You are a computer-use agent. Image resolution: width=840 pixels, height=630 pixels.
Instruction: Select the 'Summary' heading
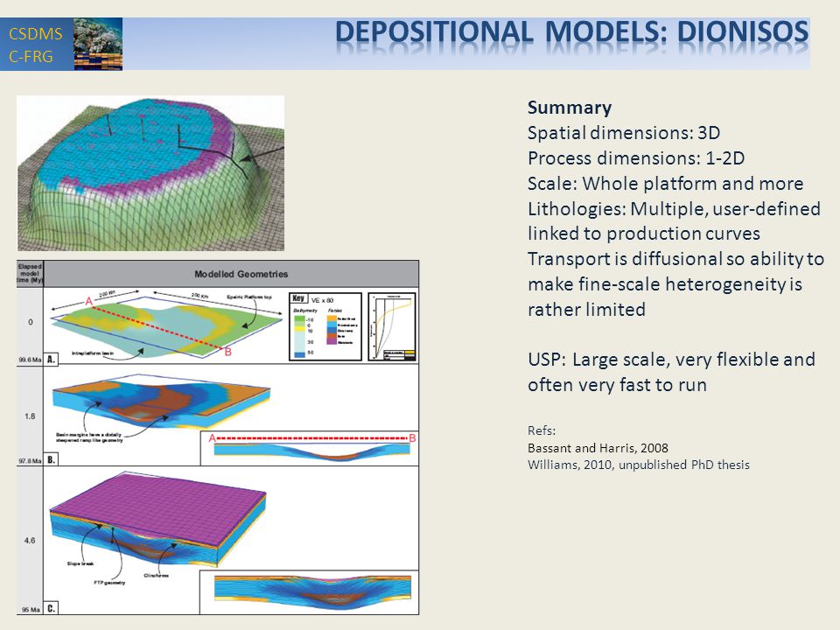pos(570,107)
